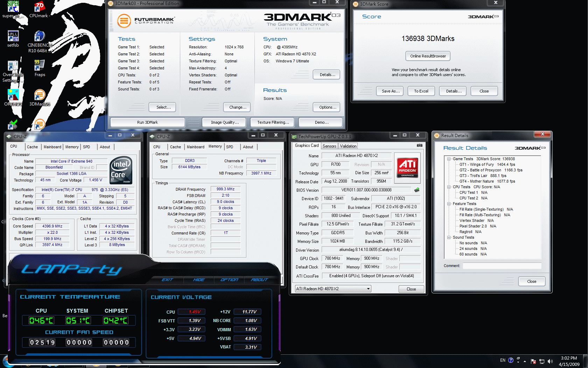
Task: Open the super pi desktop icon
Action: click(13, 9)
